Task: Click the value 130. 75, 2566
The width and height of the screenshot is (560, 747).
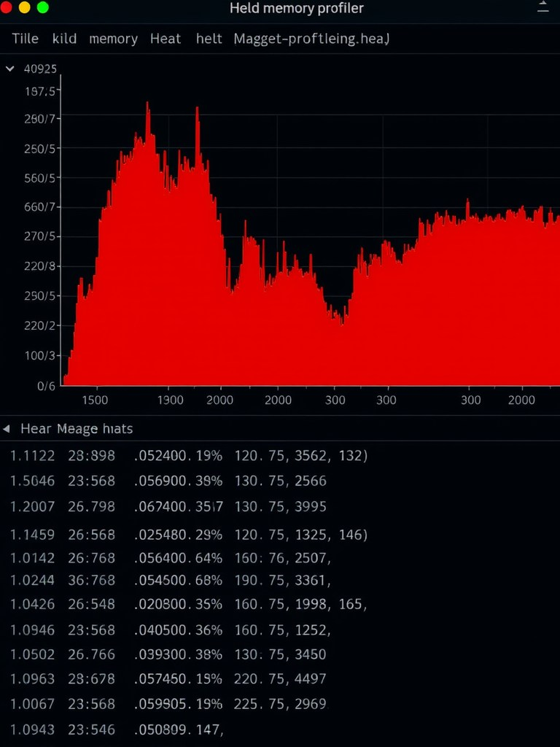Action: 280,481
